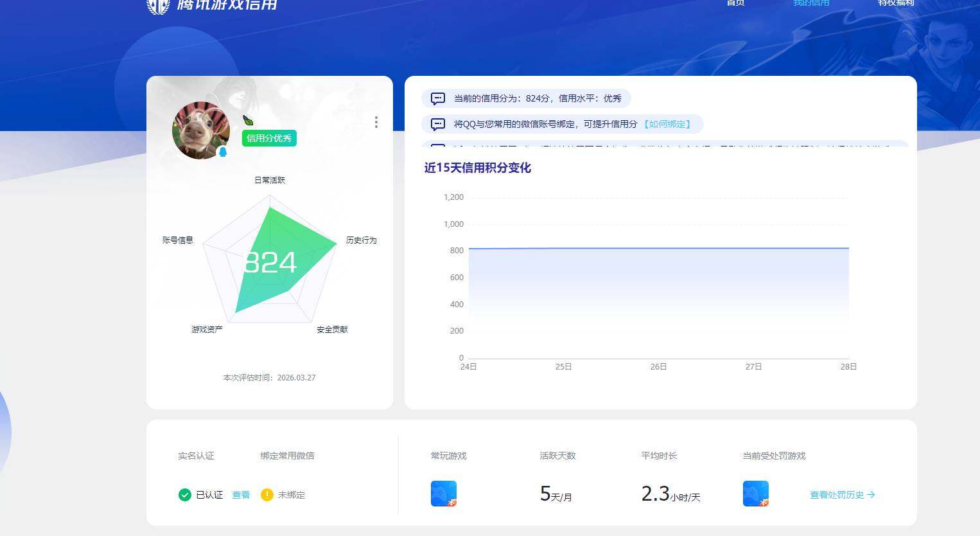The width and height of the screenshot is (980, 536).
Task: Open the three-dot overflow menu on the profile card
Action: [376, 122]
